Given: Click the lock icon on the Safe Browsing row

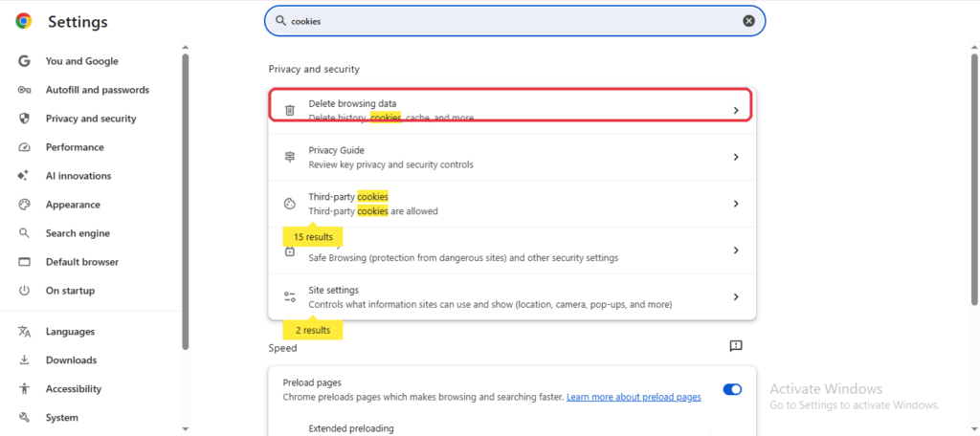Looking at the screenshot, I should point(290,251).
